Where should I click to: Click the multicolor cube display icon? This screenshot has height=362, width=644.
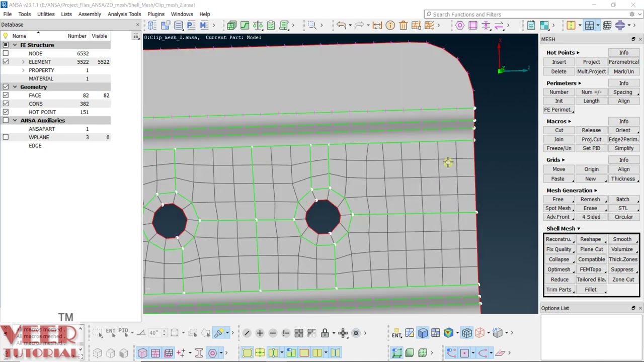448,333
